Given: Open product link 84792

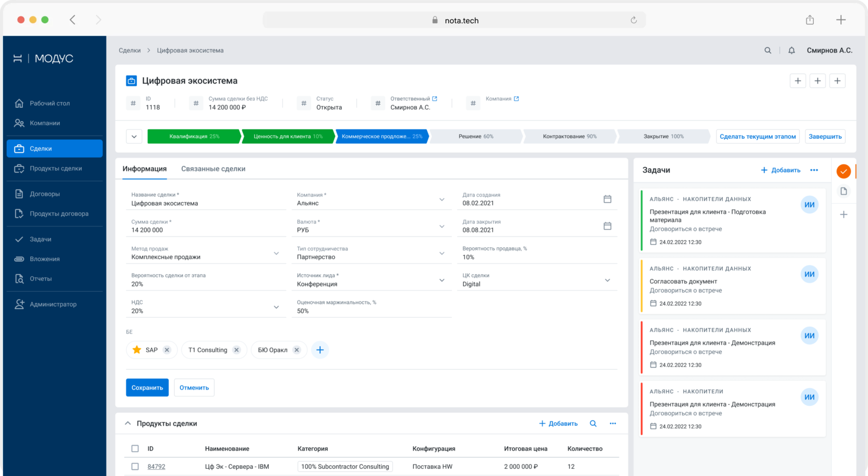Looking at the screenshot, I should (x=157, y=467).
